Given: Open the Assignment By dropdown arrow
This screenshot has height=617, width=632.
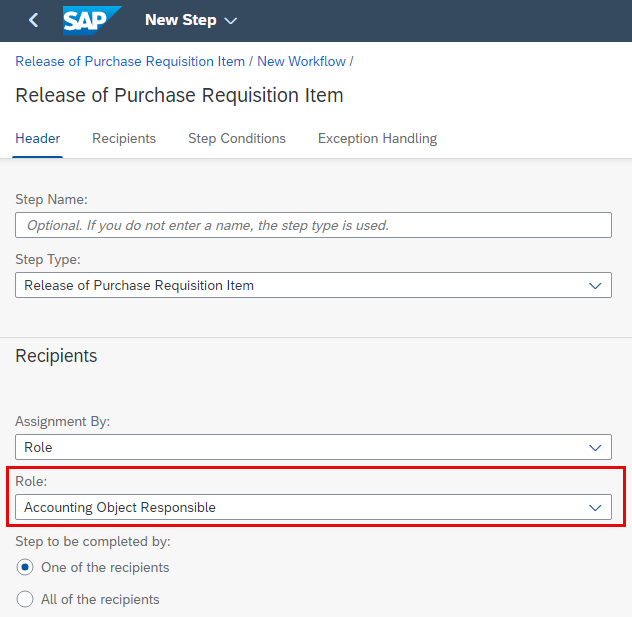Looking at the screenshot, I should [595, 448].
